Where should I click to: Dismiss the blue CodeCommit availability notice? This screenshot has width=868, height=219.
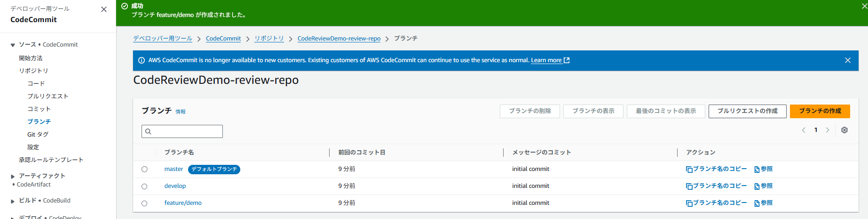point(848,60)
